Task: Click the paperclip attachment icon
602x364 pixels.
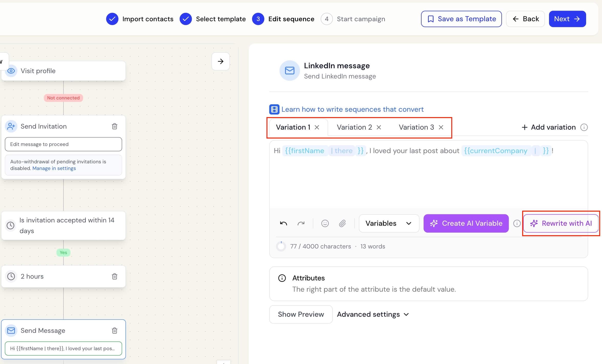Action: coord(342,223)
